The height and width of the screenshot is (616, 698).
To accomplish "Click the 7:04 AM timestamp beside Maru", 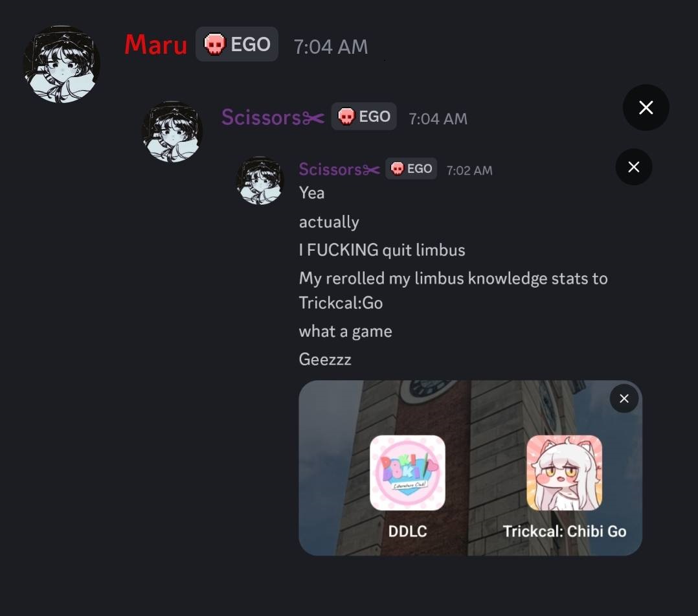I will pos(331,47).
